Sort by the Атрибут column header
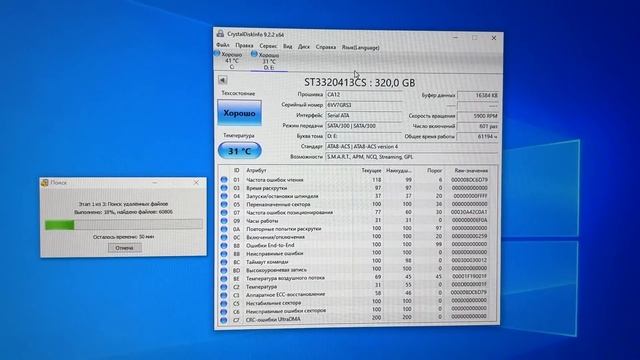Image resolution: width=640 pixels, height=360 pixels. tap(256, 170)
